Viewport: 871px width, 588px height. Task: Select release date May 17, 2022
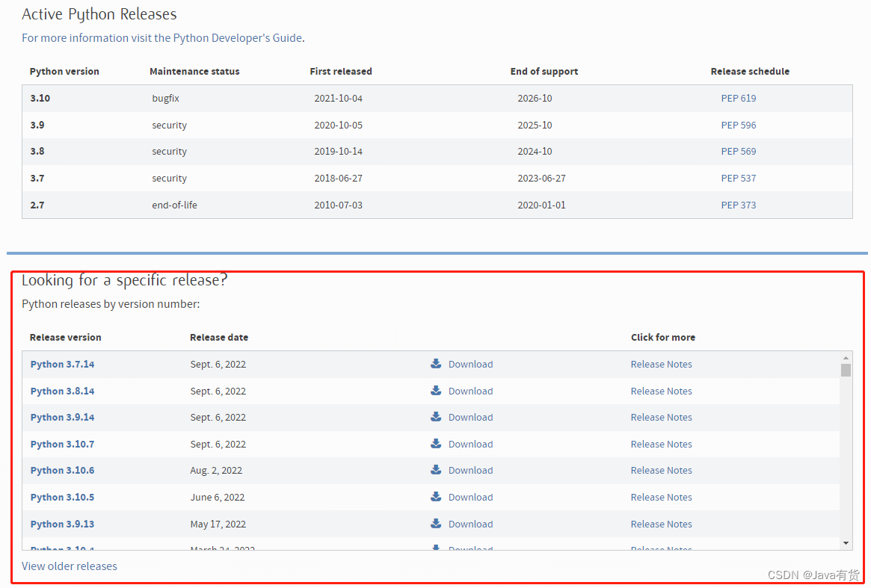coord(218,524)
